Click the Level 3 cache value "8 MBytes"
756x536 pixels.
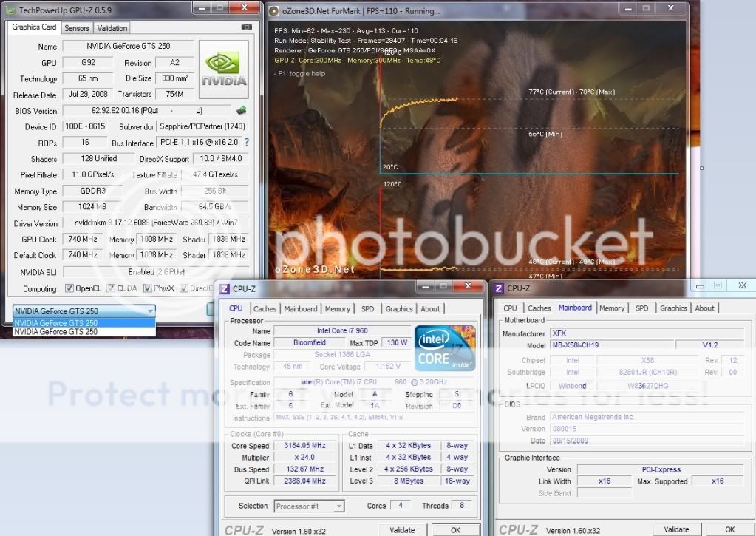409,481
